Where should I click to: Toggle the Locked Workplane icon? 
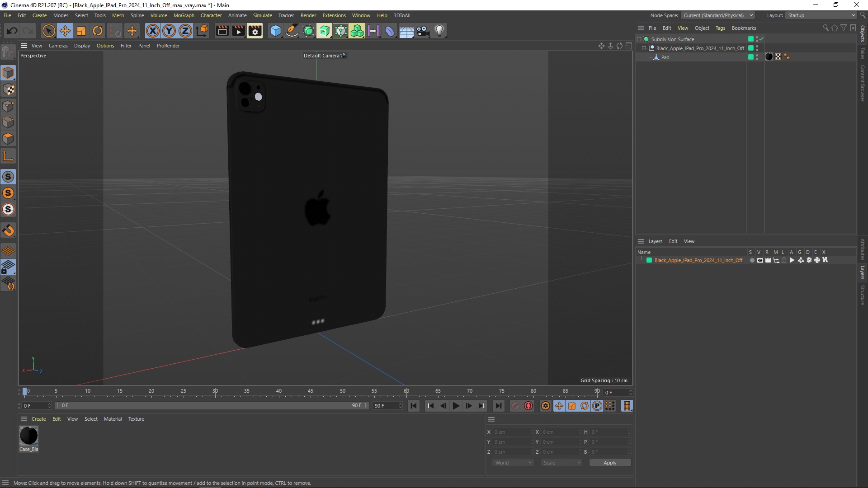(8, 267)
